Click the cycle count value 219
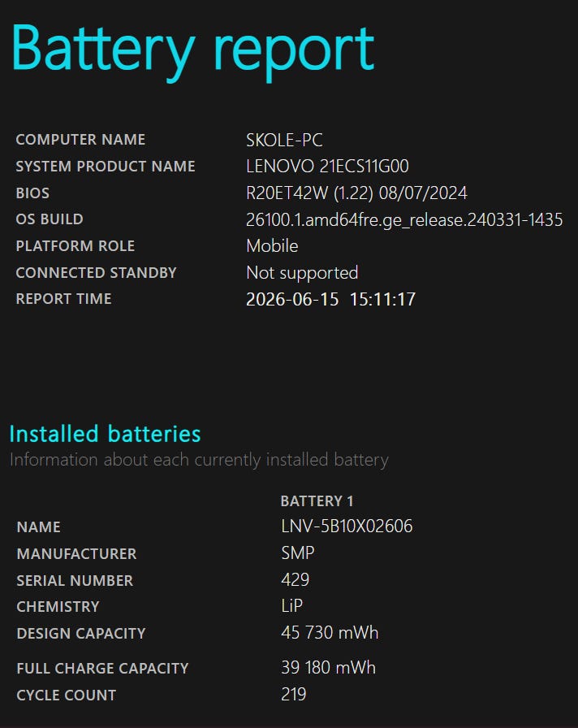The height and width of the screenshot is (728, 578). pos(294,695)
